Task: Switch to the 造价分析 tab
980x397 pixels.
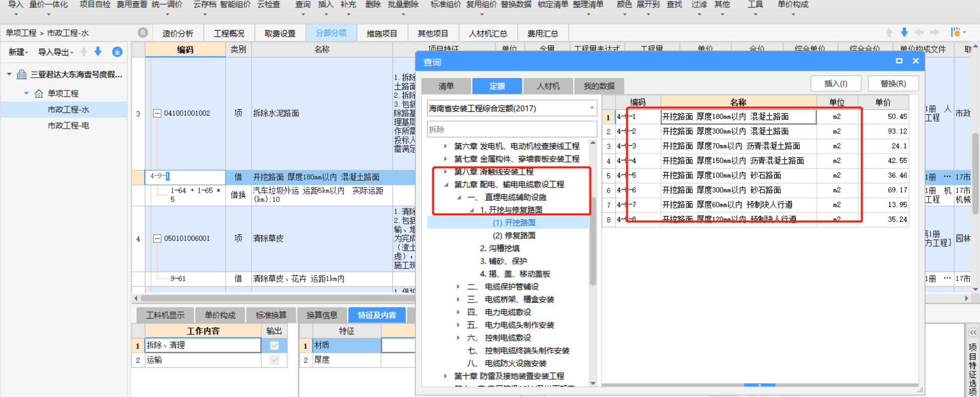Action: 178,33
